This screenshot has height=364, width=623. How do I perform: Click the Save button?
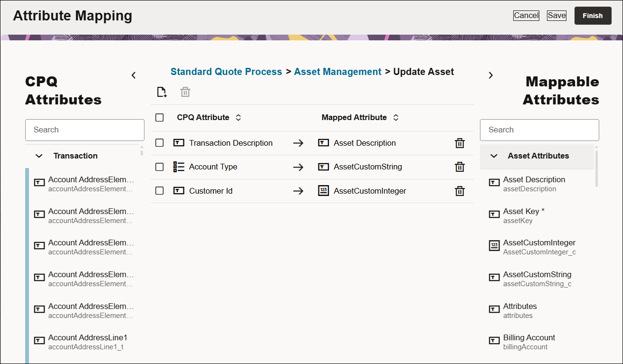coord(556,15)
